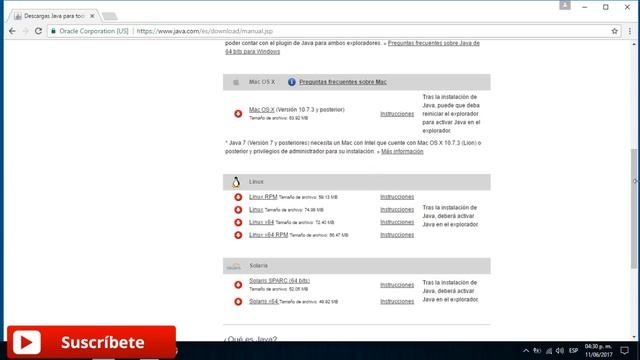Open Preguntas frecuentes sobre Mac link

tap(343, 82)
